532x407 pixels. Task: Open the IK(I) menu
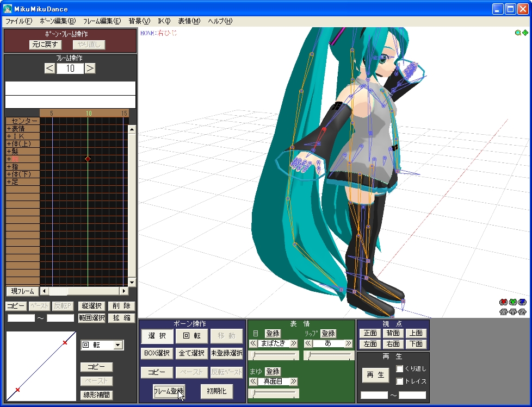click(x=164, y=21)
